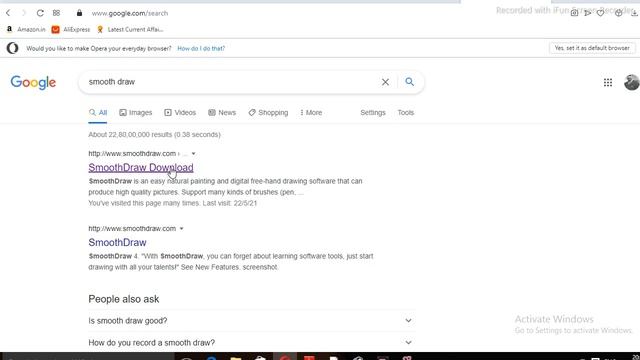Open the Google account avatar
Viewport: 640px width, 360px height.
point(631,82)
